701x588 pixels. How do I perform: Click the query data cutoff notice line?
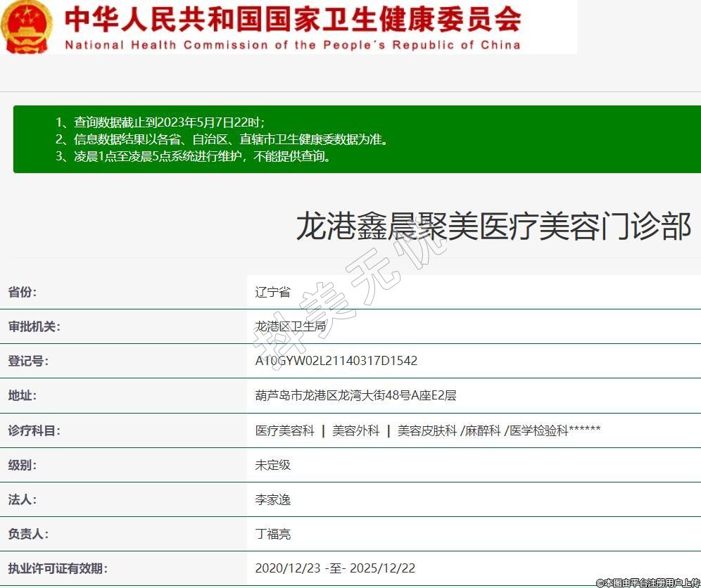(160, 122)
